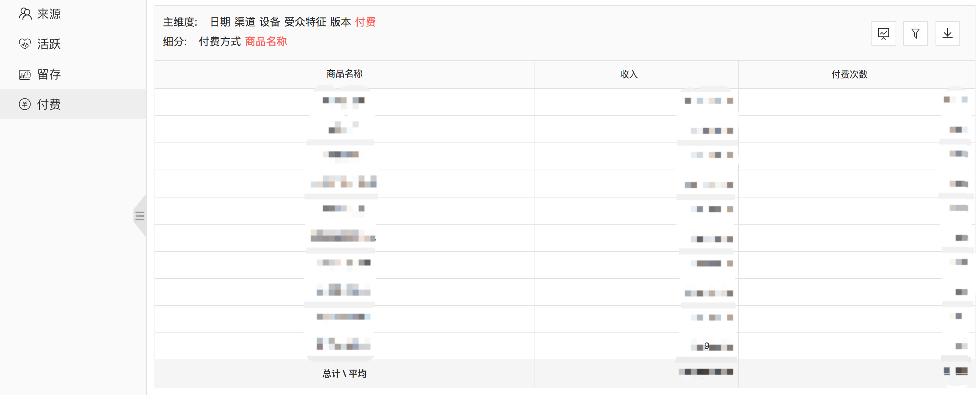
Task: Open the 来源 sidebar menu
Action: 49,14
